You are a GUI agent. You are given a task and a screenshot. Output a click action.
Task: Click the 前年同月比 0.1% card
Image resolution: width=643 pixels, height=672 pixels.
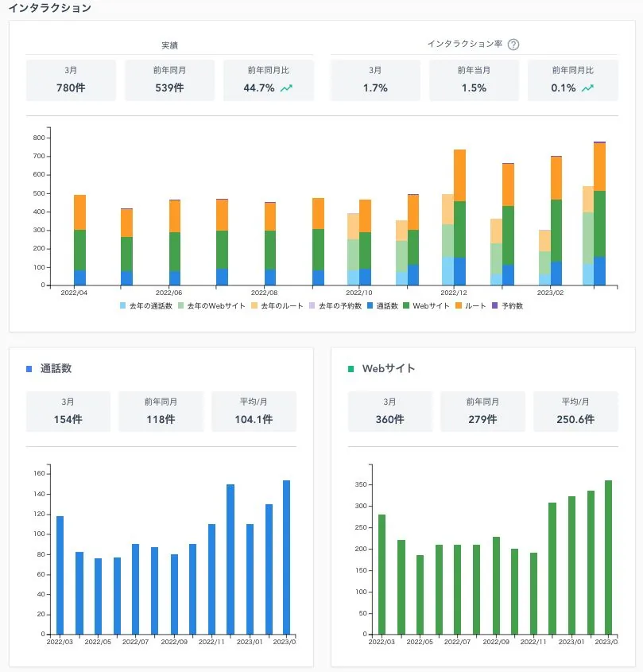pyautogui.click(x=573, y=80)
